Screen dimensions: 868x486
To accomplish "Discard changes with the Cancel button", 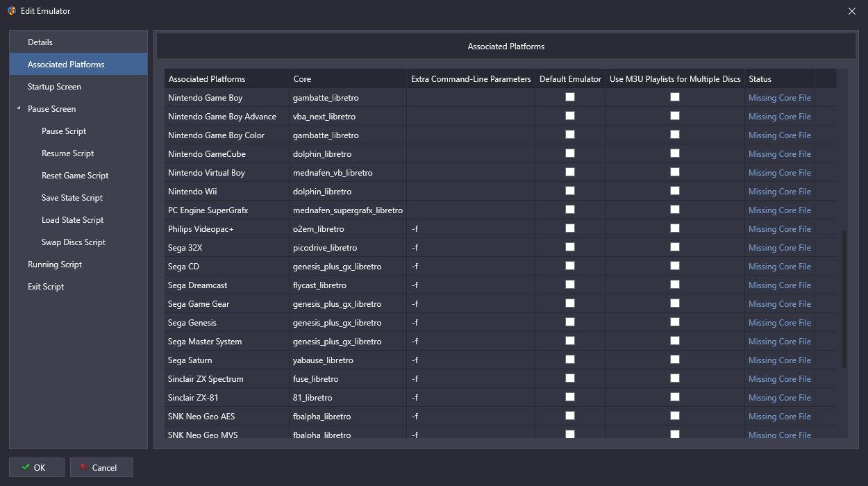I will click(x=101, y=467).
